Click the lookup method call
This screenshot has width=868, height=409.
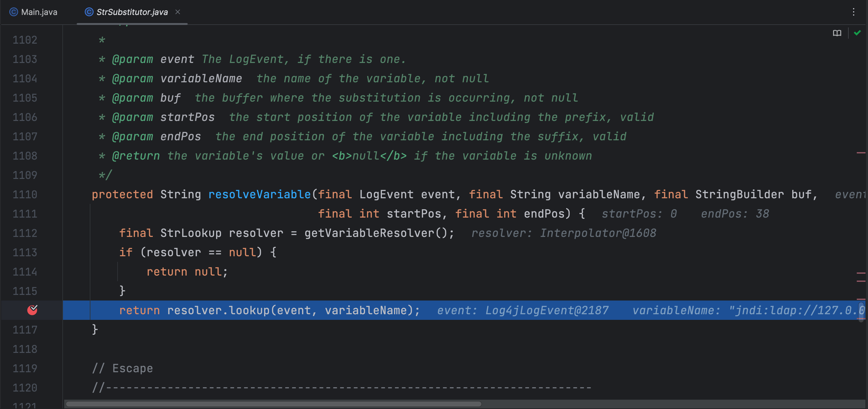[249, 310]
